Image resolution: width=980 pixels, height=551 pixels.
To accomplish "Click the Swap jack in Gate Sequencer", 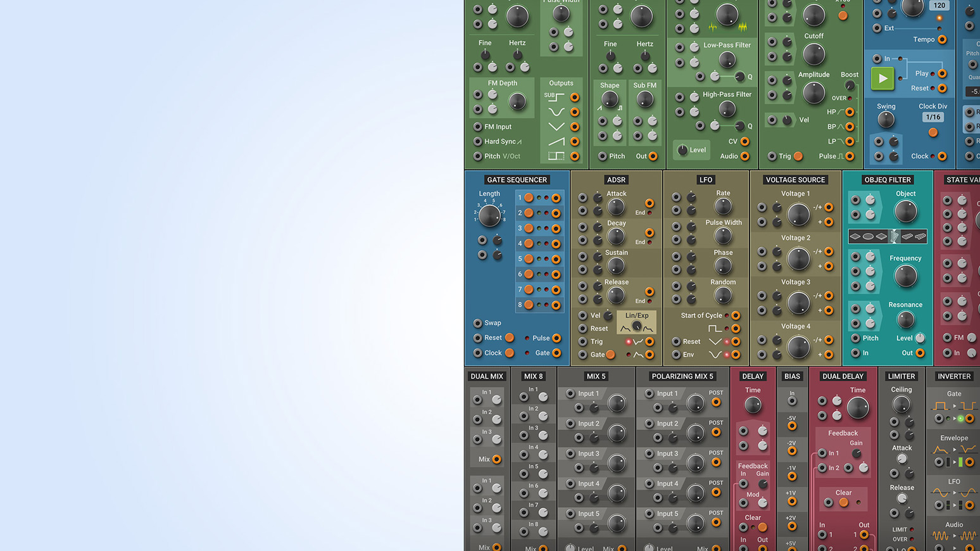I will coord(478,323).
